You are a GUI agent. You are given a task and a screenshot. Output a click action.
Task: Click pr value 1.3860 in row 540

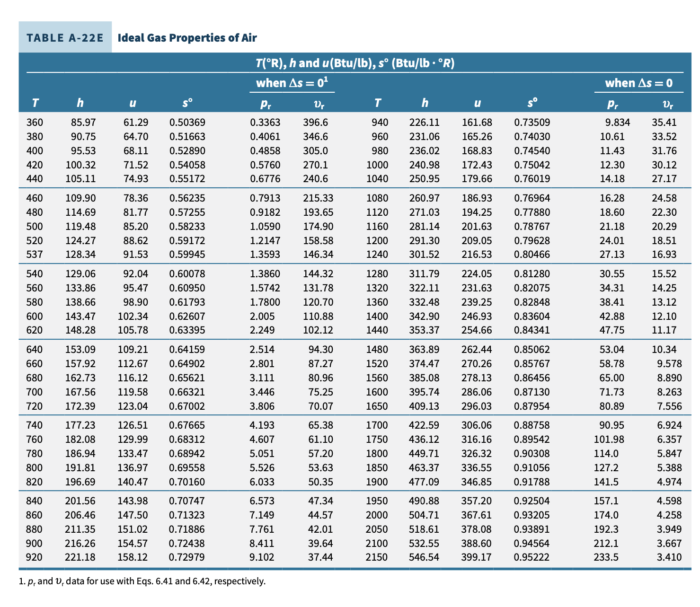[x=265, y=274]
